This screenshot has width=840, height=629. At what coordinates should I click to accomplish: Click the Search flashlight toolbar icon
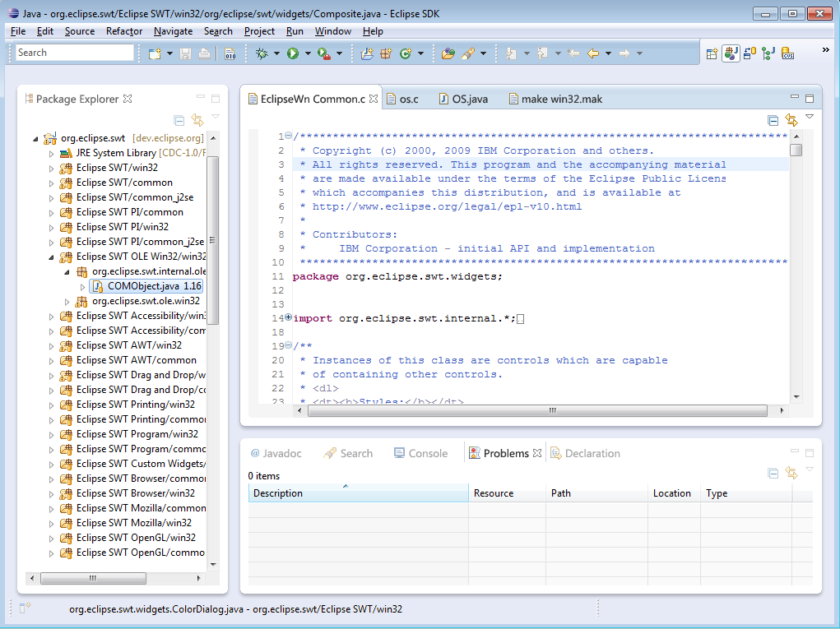(x=467, y=53)
